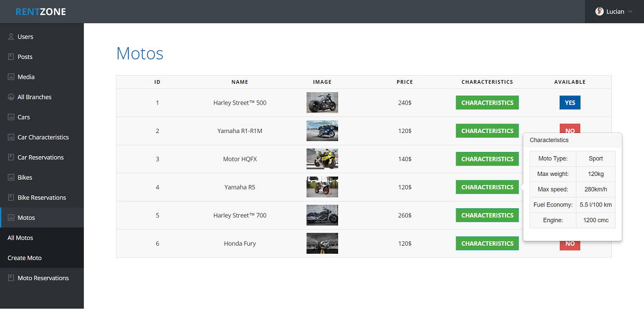Collapse the Motos sidebar section

pos(26,218)
